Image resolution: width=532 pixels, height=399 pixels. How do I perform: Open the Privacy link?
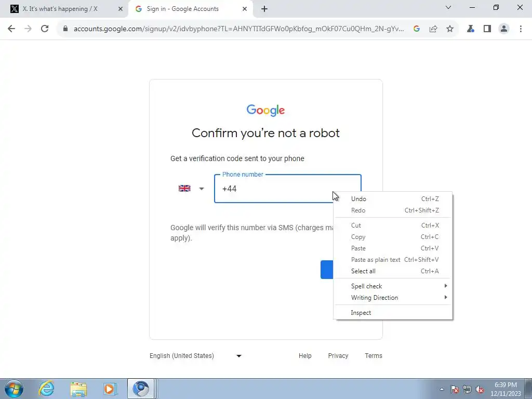click(338, 356)
